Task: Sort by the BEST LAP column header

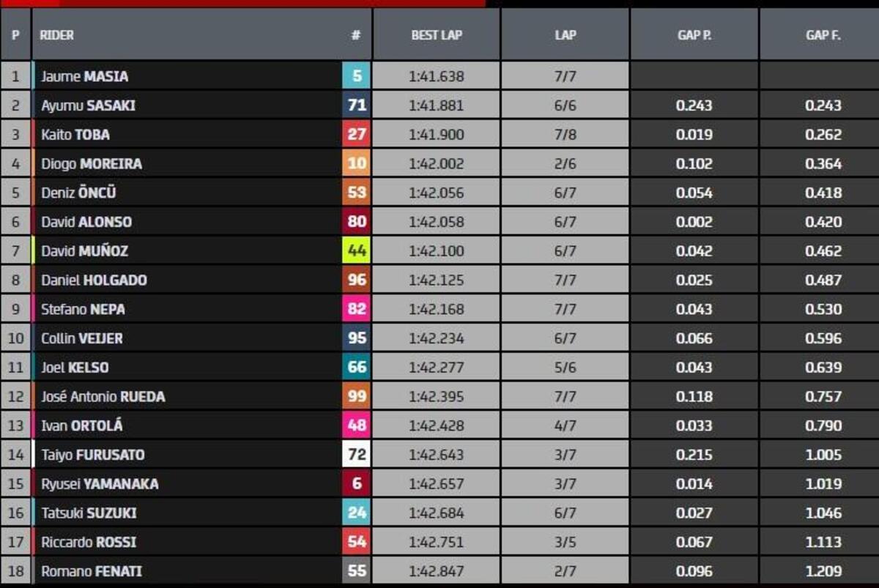Action: click(437, 35)
